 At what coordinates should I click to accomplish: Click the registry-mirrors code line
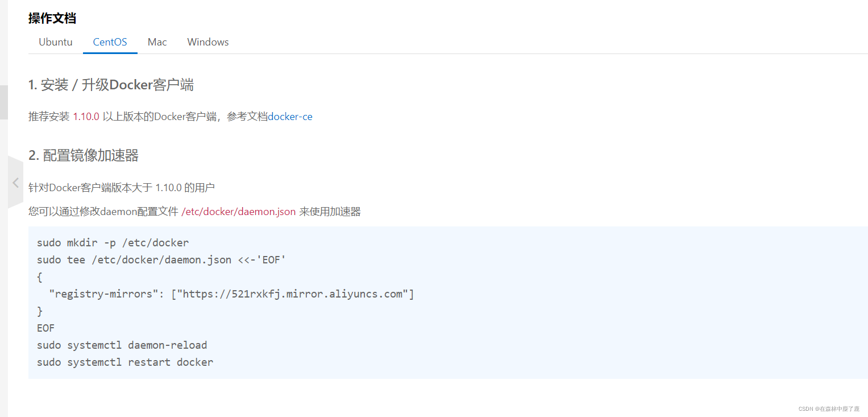[x=232, y=294]
